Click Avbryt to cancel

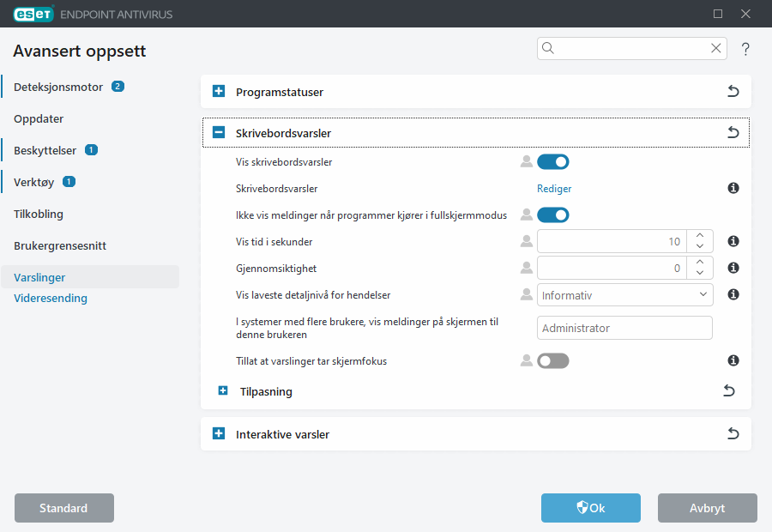click(x=707, y=508)
